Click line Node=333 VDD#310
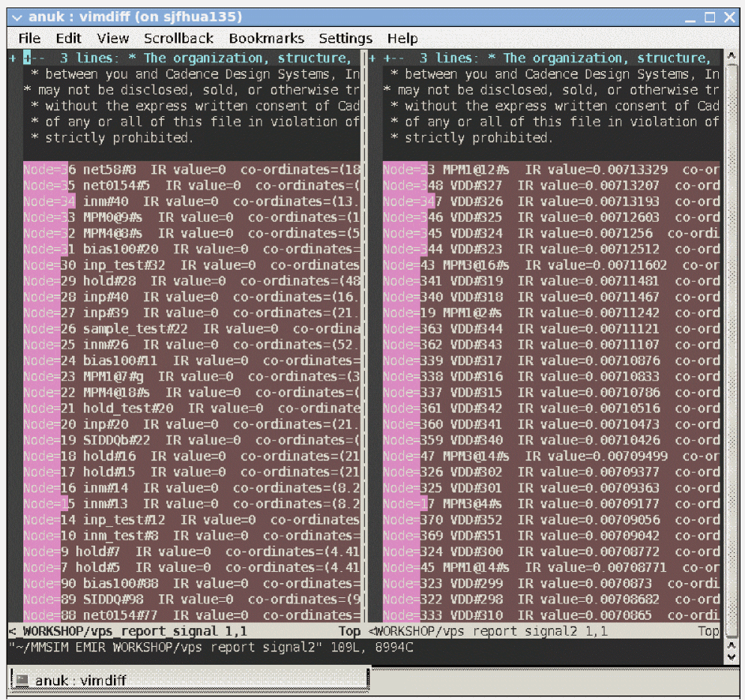Image resolution: width=745 pixels, height=700 pixels. 552,615
